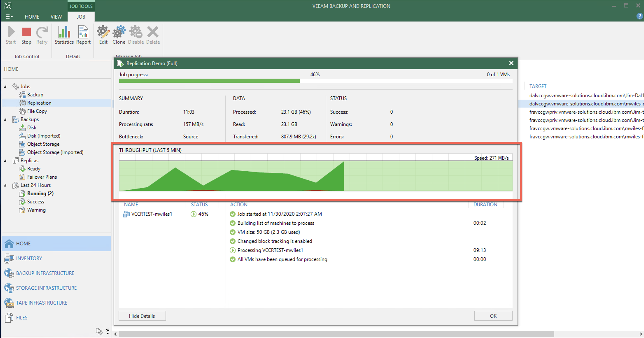Screen dimensions: 644x338
Task: Click the Hide Details button
Action: (142, 316)
